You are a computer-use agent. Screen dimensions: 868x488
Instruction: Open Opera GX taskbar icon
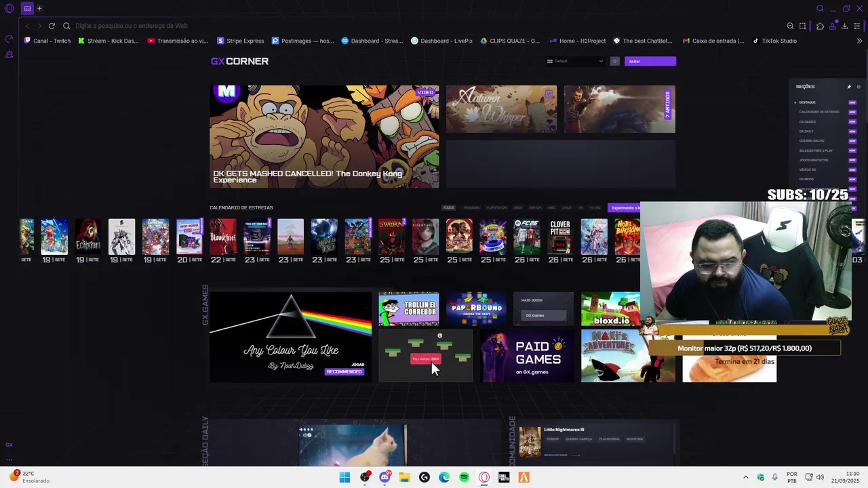point(484,477)
